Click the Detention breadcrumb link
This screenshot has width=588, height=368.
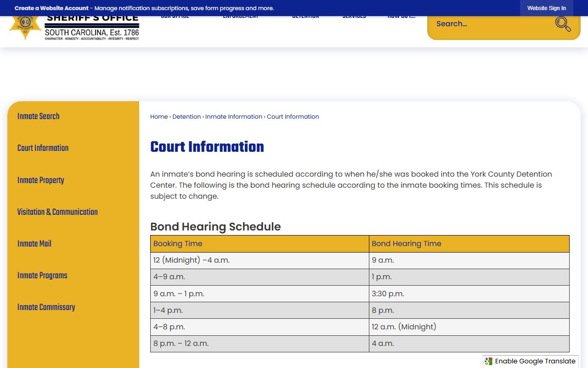187,117
